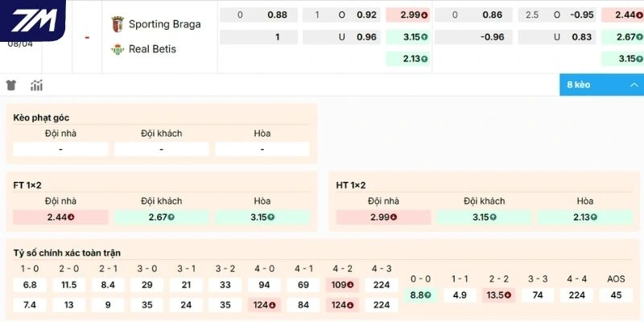Select HT 1×2 home odds 2.99

pos(383,217)
